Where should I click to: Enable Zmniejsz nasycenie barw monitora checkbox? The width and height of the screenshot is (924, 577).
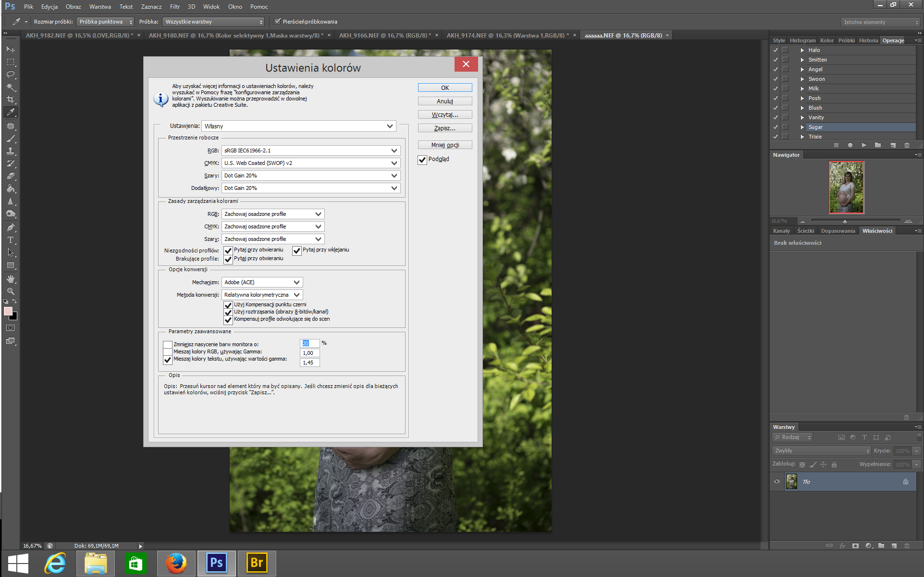167,344
